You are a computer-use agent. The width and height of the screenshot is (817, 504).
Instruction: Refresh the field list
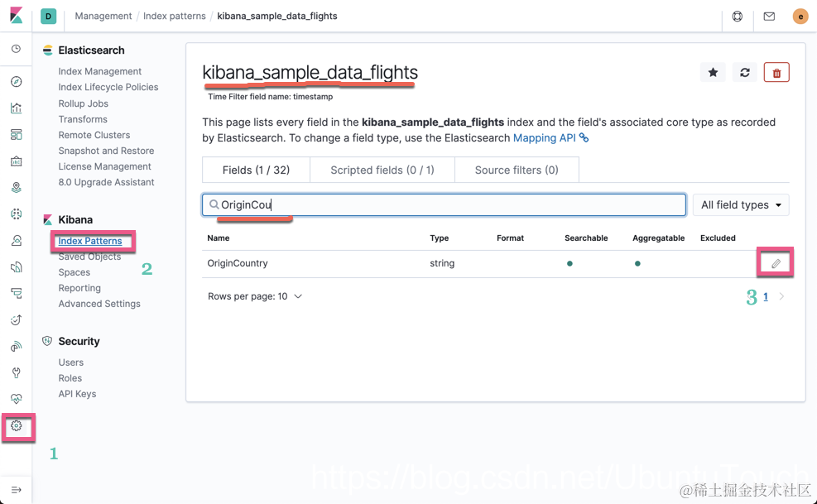pyautogui.click(x=745, y=73)
